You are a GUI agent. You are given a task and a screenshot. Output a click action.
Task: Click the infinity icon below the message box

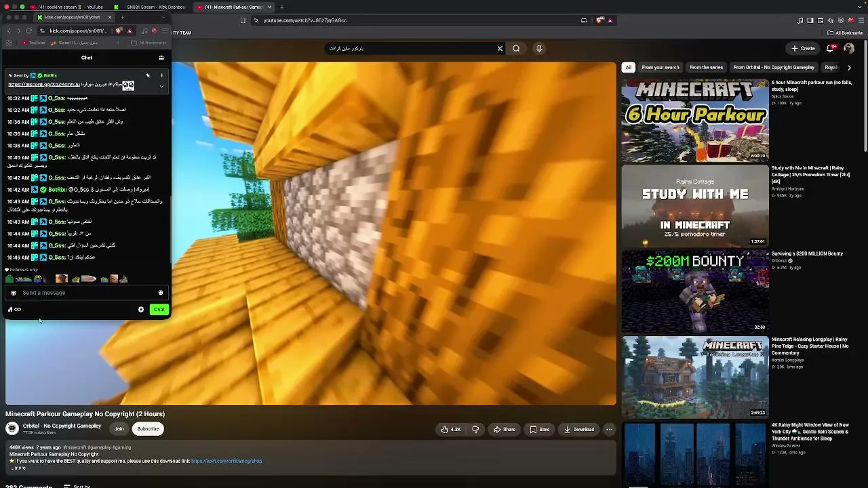click(18, 310)
